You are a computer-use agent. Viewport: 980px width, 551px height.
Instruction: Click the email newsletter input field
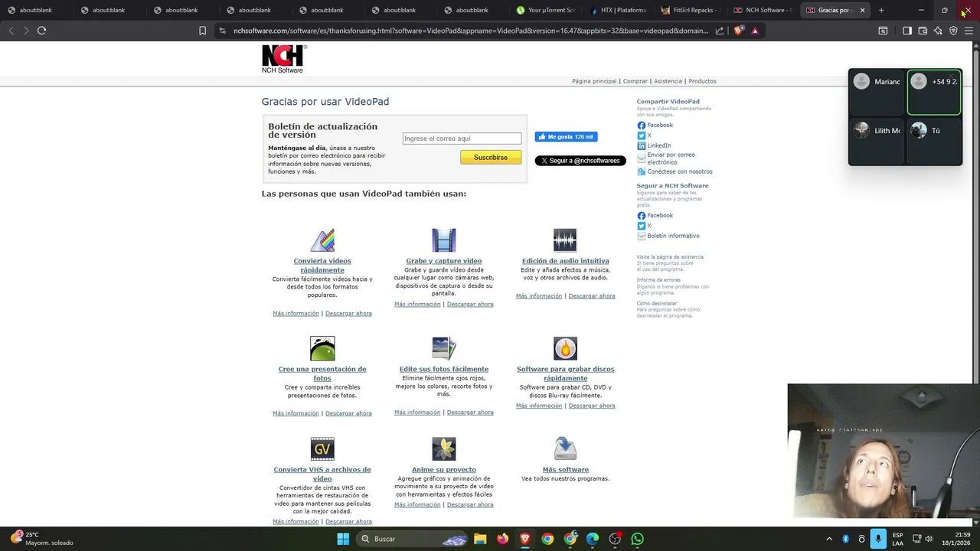(x=462, y=139)
